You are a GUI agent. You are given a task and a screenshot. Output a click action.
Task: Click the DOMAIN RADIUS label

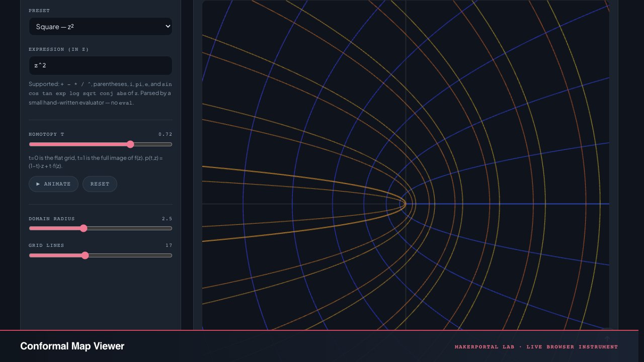click(52, 219)
